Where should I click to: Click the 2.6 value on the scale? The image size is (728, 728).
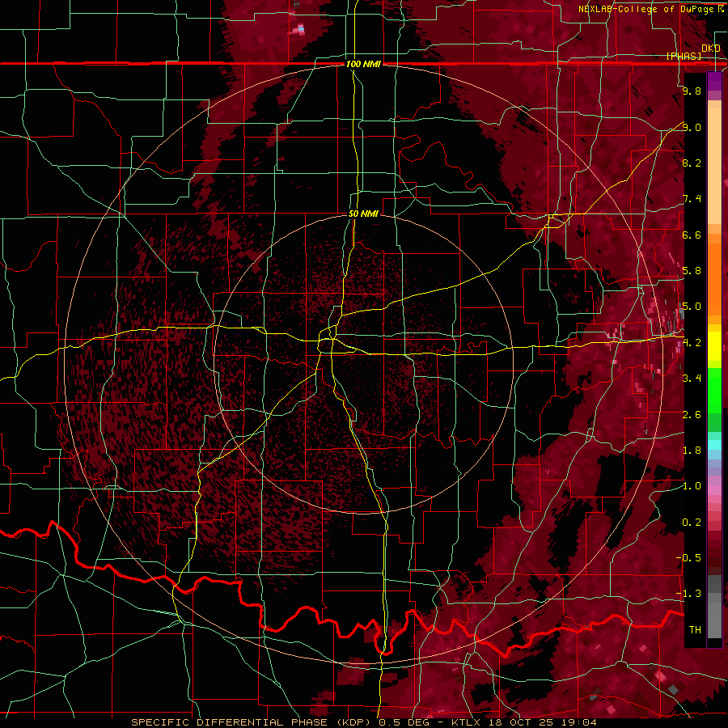692,415
